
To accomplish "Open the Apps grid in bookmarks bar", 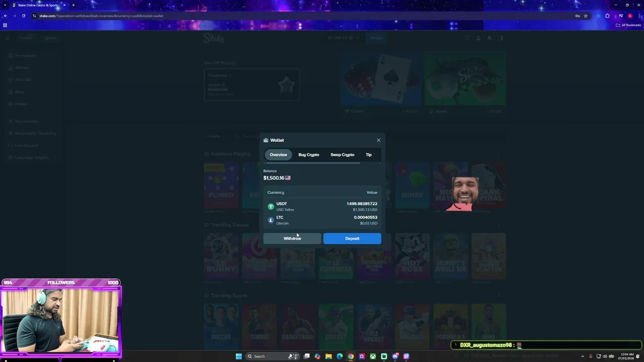I will coord(5,25).
